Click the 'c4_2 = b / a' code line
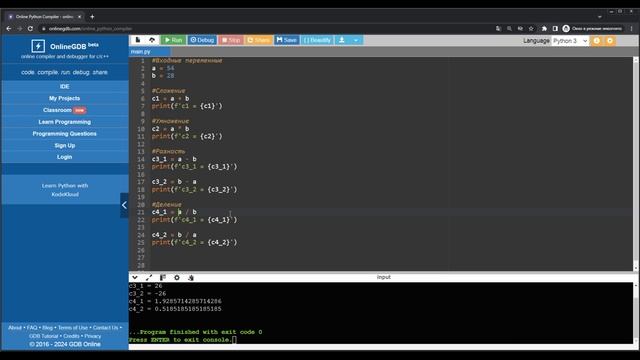640x360 pixels. pyautogui.click(x=174, y=235)
